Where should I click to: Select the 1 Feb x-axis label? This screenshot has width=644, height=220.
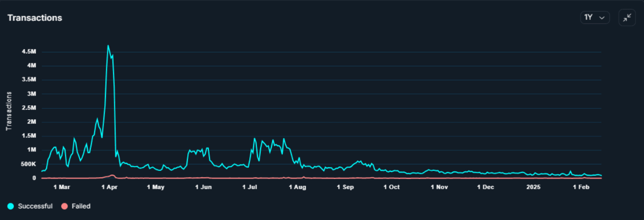[581, 187]
